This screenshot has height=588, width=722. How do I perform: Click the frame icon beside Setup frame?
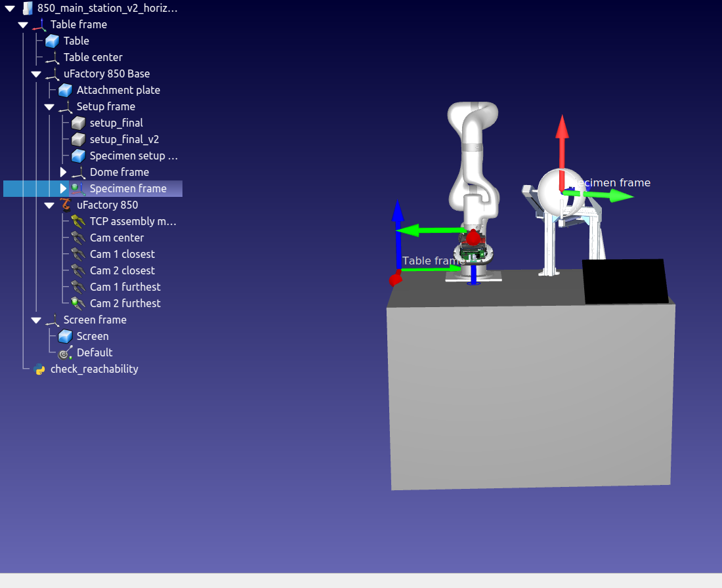pyautogui.click(x=66, y=107)
